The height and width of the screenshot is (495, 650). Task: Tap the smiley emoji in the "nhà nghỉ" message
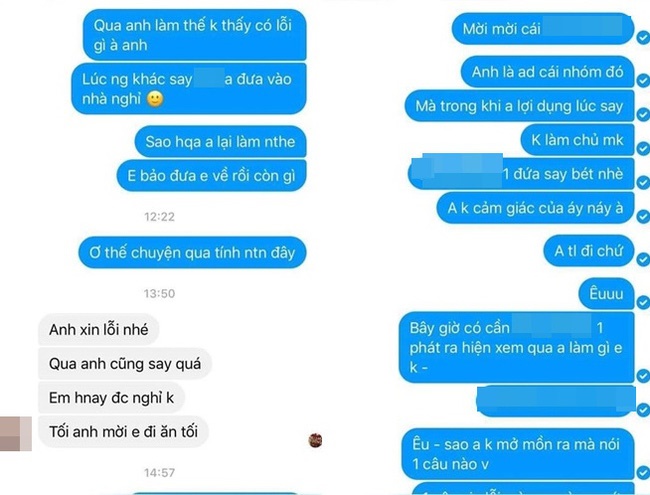pyautogui.click(x=155, y=99)
